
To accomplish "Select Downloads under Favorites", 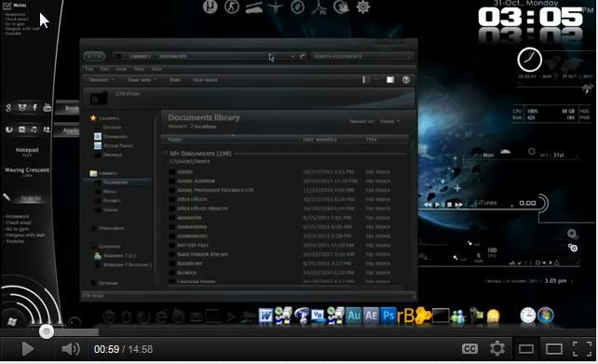I will point(112,137).
